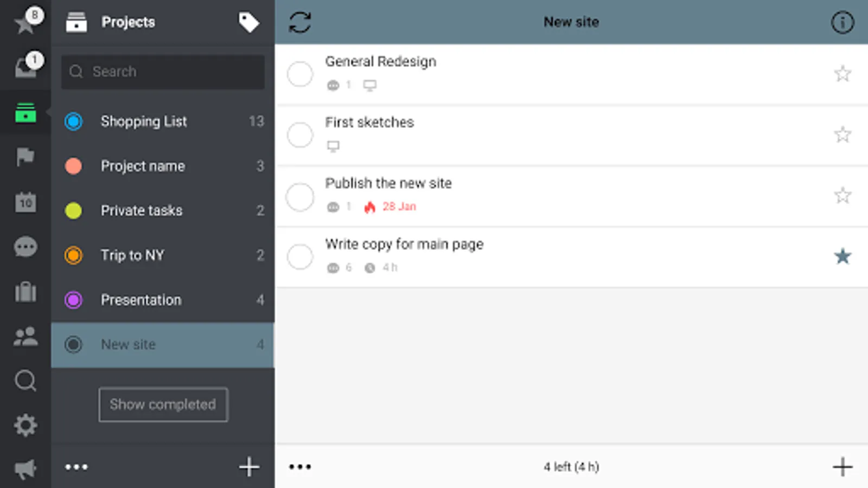The height and width of the screenshot is (488, 868).
Task: Select the Shopping List project
Action: [x=163, y=121]
